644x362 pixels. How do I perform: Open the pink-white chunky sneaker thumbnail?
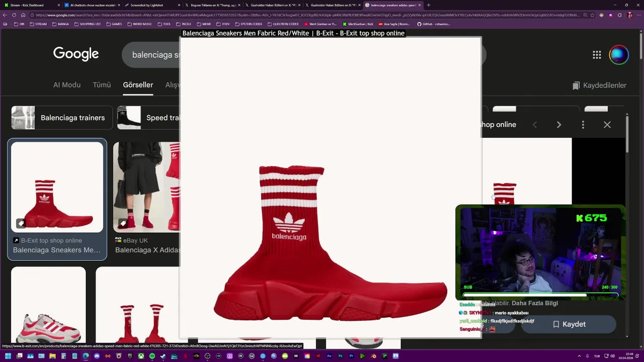48,305
